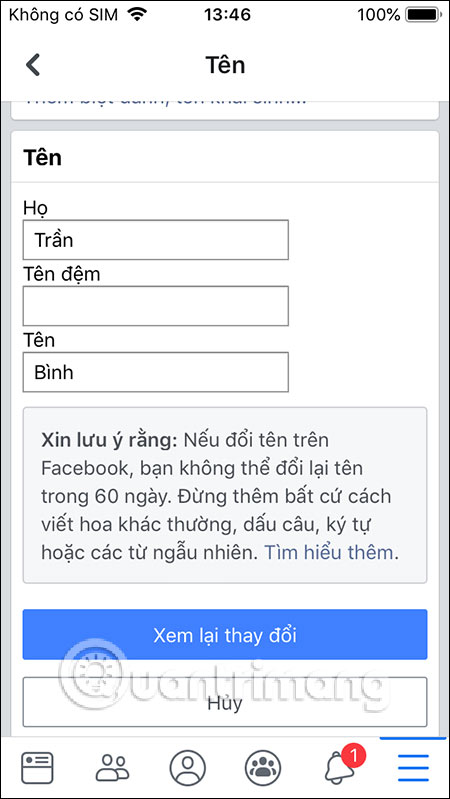Viewport: 450px width, 799px height.
Task: Open the Friends tab icon
Action: [x=113, y=768]
